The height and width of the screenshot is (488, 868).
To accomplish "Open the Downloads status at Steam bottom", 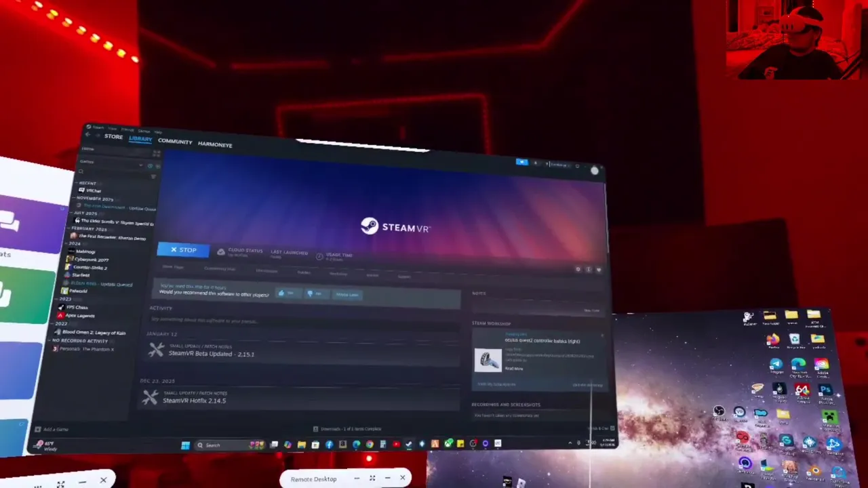I will pos(347,429).
